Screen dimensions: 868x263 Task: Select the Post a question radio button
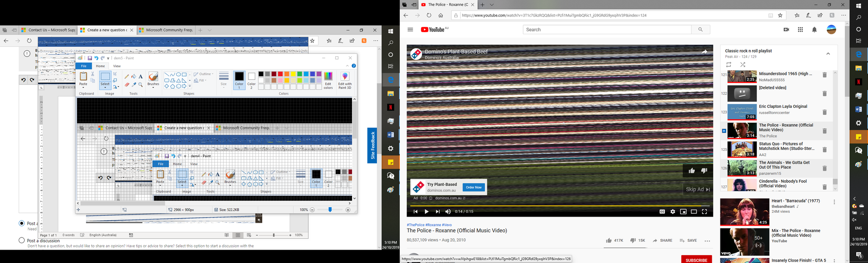[22, 223]
